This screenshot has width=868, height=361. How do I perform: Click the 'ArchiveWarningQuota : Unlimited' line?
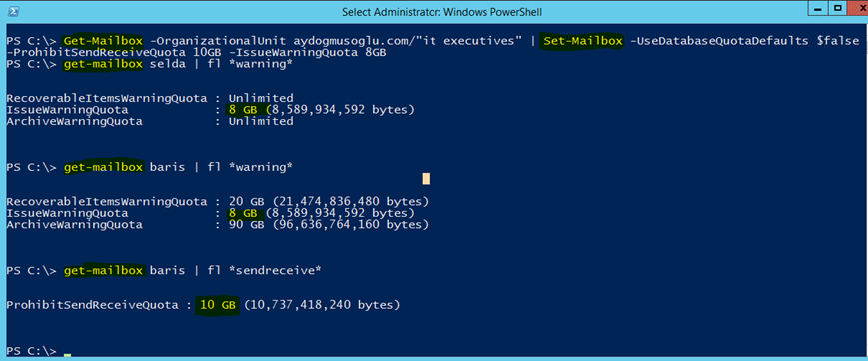[x=150, y=121]
